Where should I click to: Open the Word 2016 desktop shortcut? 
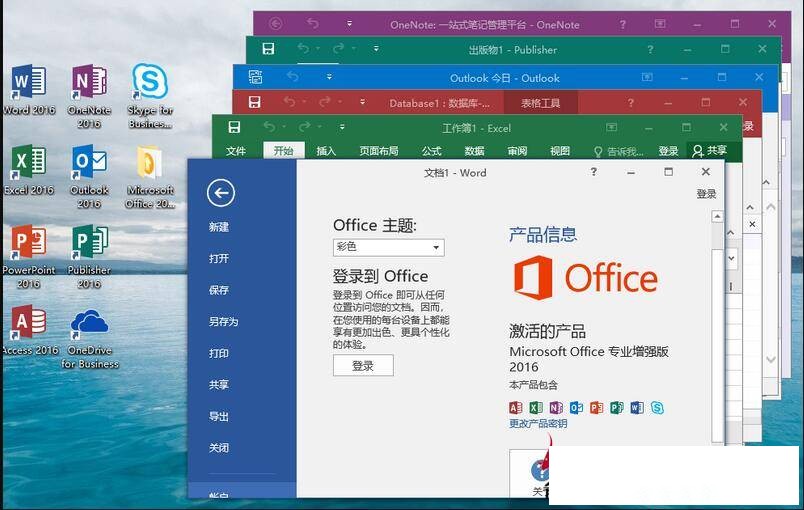[29, 89]
